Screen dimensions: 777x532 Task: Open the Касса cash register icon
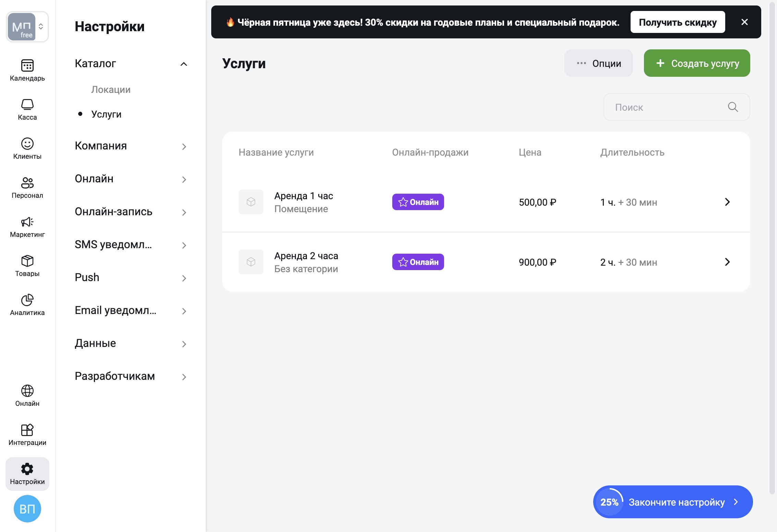[27, 105]
